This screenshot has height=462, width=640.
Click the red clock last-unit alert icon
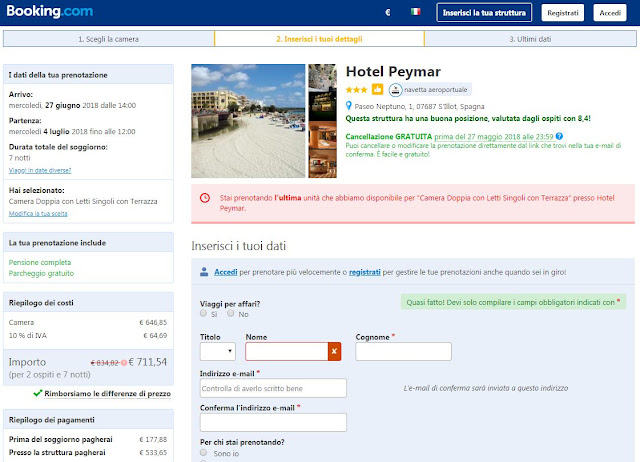[205, 198]
